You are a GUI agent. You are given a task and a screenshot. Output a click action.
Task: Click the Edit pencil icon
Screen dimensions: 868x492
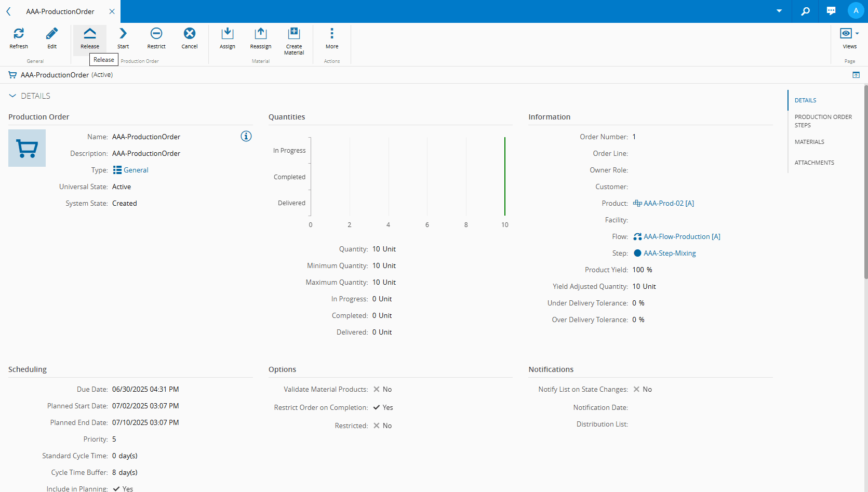click(x=52, y=34)
